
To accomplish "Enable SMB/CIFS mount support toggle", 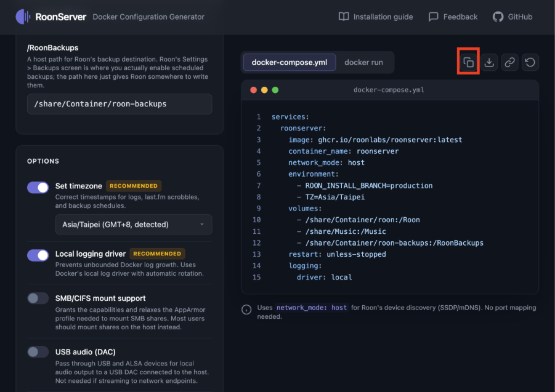I will pos(38,298).
